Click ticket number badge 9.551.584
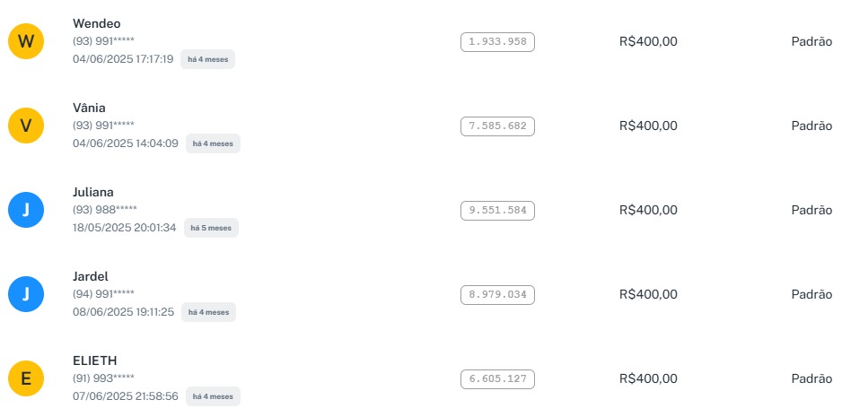 [x=497, y=211]
